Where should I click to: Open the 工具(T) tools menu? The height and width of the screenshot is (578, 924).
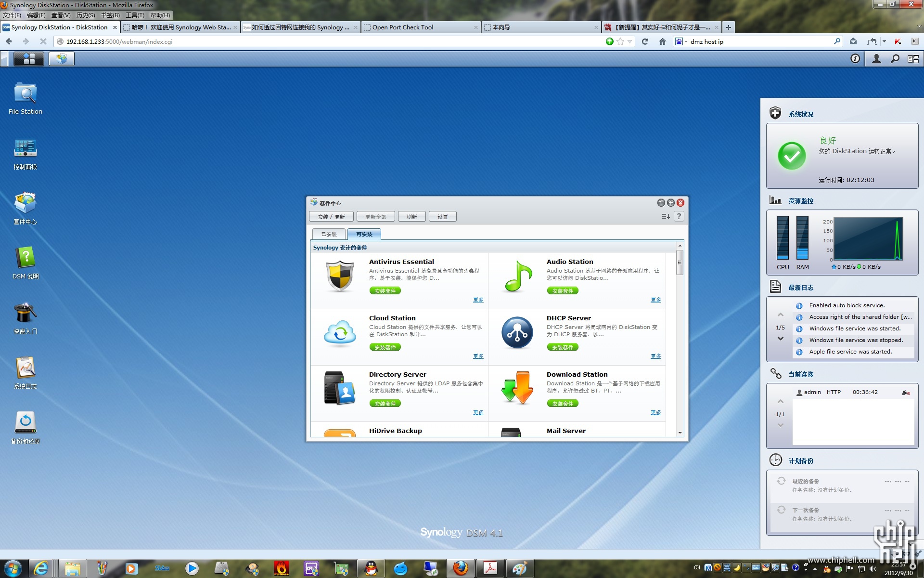[135, 15]
